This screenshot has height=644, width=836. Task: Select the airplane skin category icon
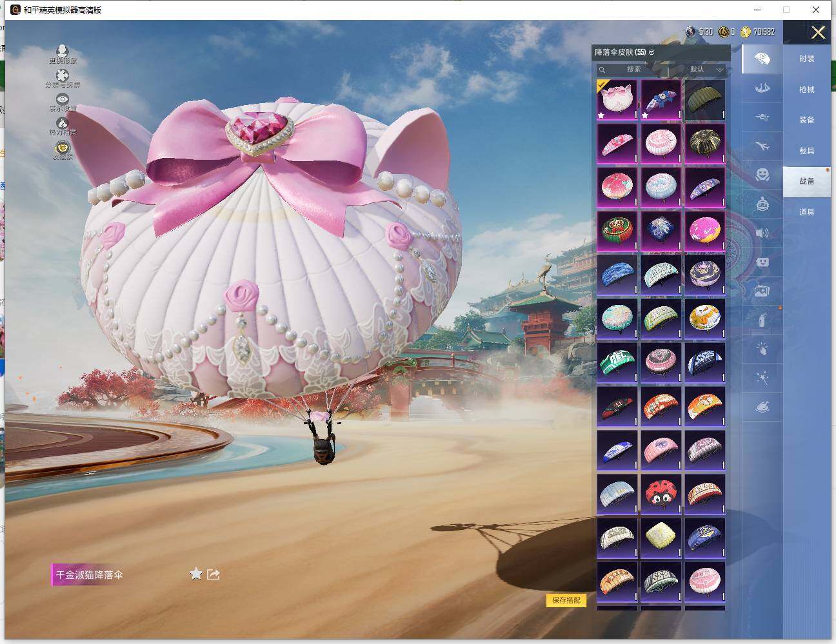pos(762,146)
